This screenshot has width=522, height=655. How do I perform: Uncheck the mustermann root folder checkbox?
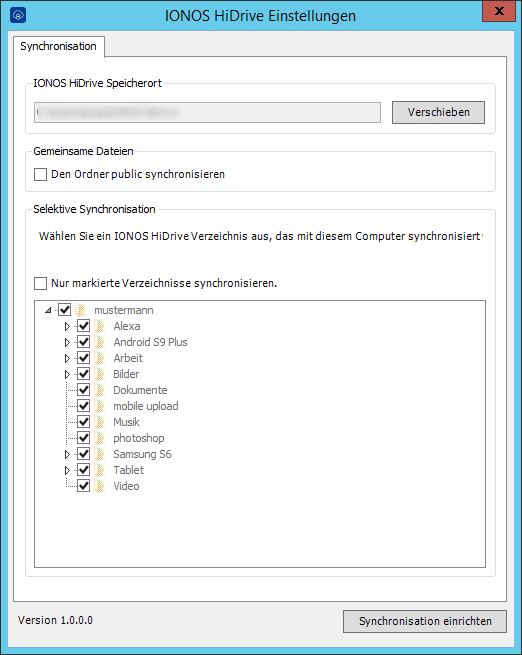pos(64,310)
